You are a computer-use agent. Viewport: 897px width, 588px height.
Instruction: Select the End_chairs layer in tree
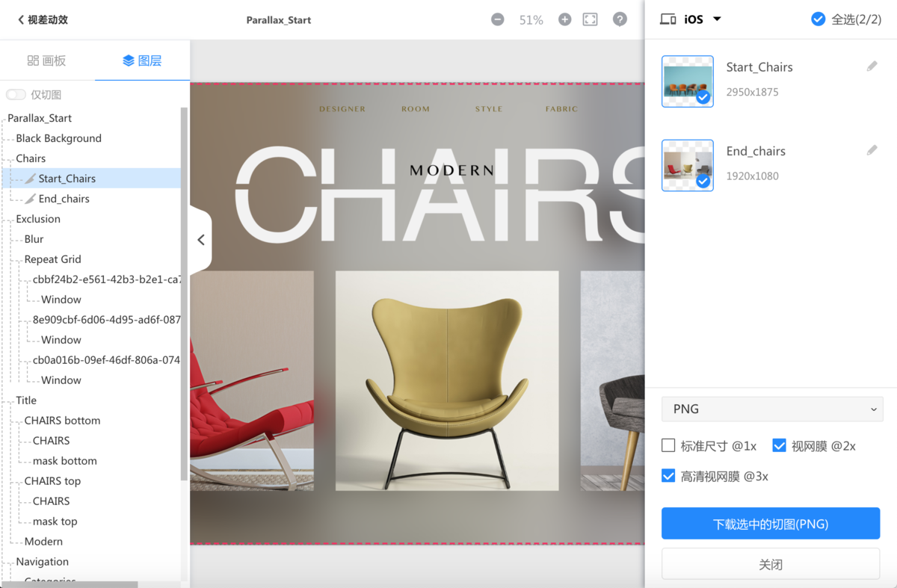(64, 199)
